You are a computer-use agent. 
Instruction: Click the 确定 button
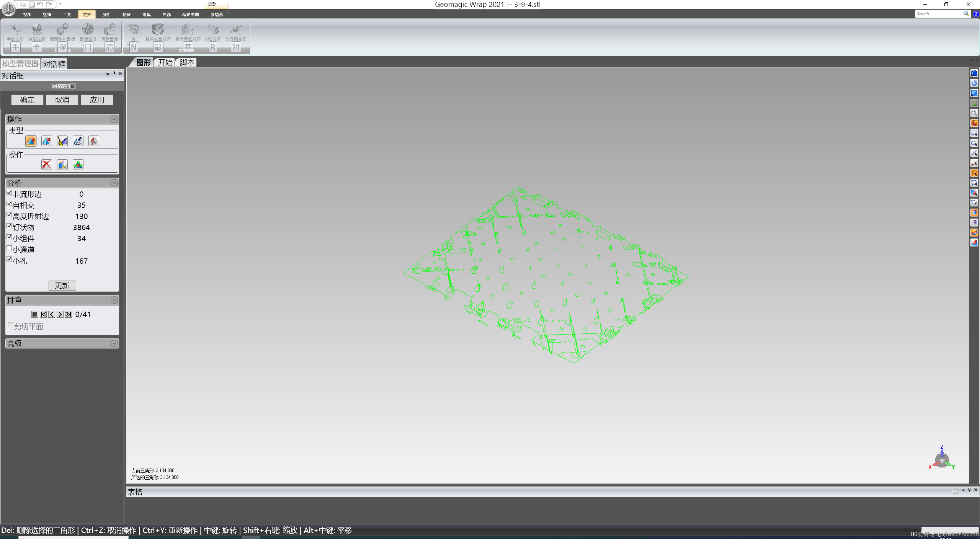pyautogui.click(x=27, y=100)
